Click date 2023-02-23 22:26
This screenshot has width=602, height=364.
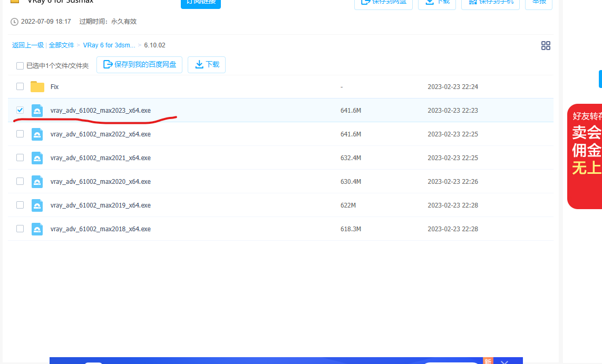point(453,181)
